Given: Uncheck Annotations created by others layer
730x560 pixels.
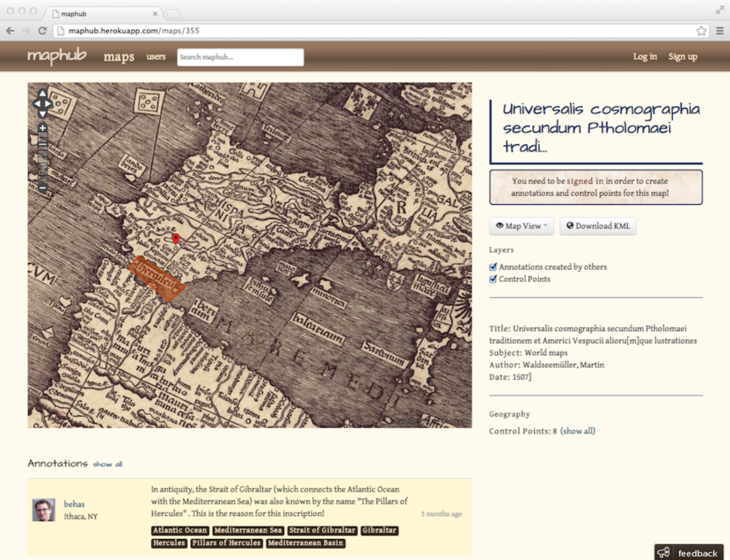Looking at the screenshot, I should pos(493,266).
